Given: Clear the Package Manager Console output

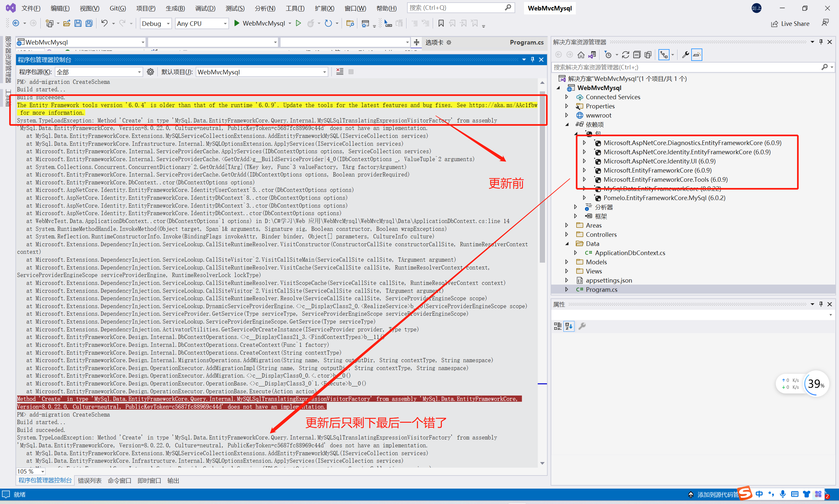Looking at the screenshot, I should click(340, 72).
